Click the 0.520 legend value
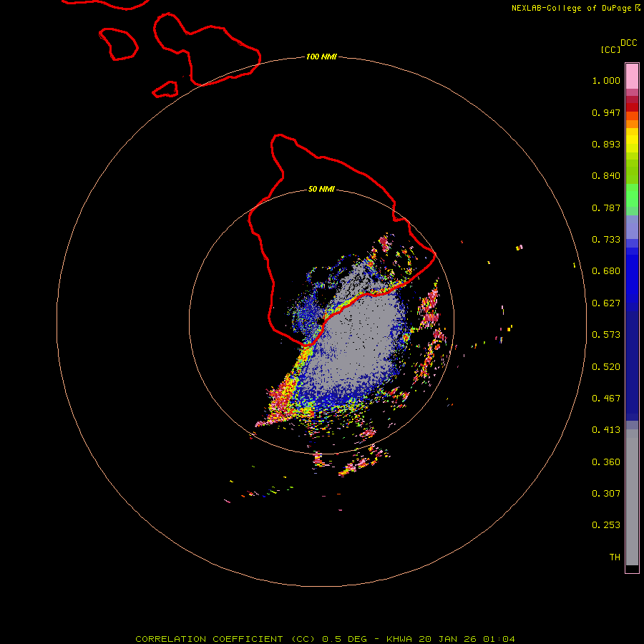644x644 pixels. [x=606, y=367]
